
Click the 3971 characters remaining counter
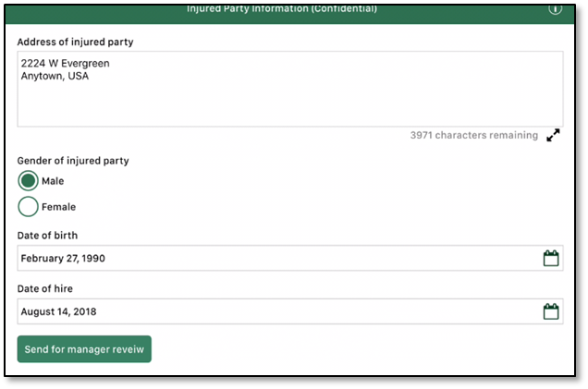click(473, 136)
